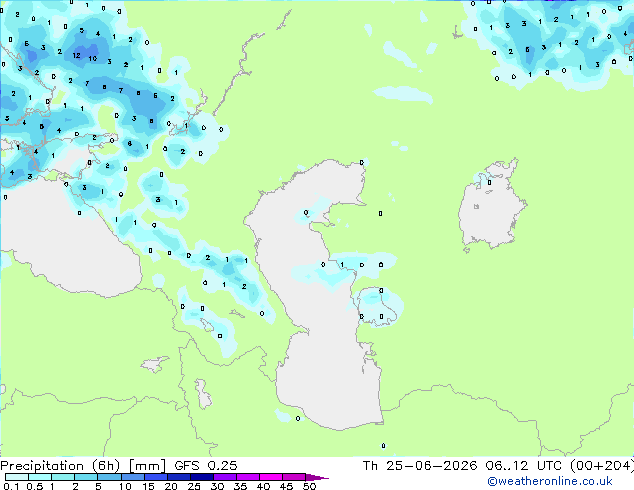Select the "(00+204)" forecast offset text
Viewport: 634px width, 490px height.
pyautogui.click(x=602, y=466)
